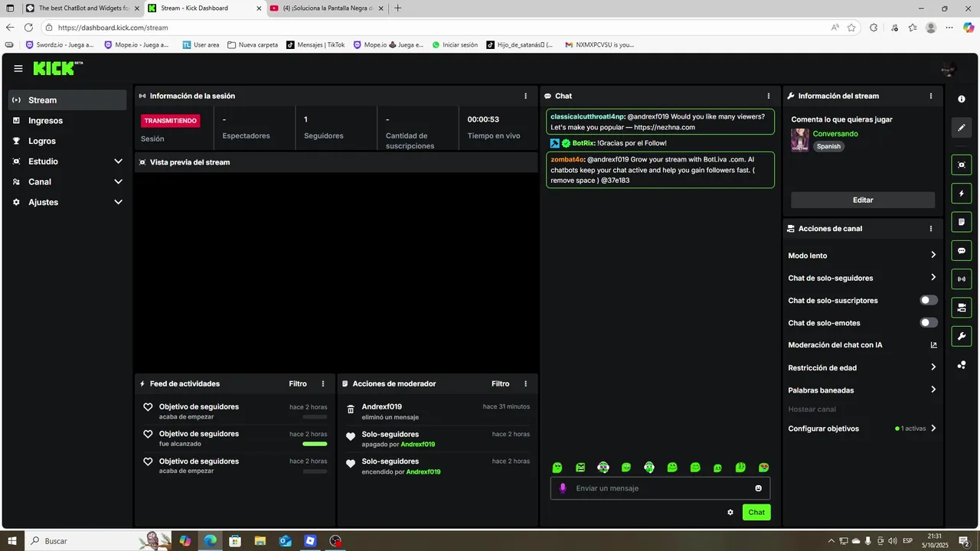Viewport: 980px width, 551px height.
Task: Open Acciones de canal three-dot menu
Action: click(x=931, y=229)
